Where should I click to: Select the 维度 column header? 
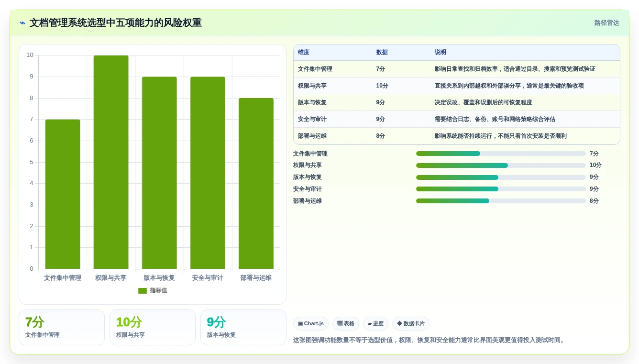[304, 53]
